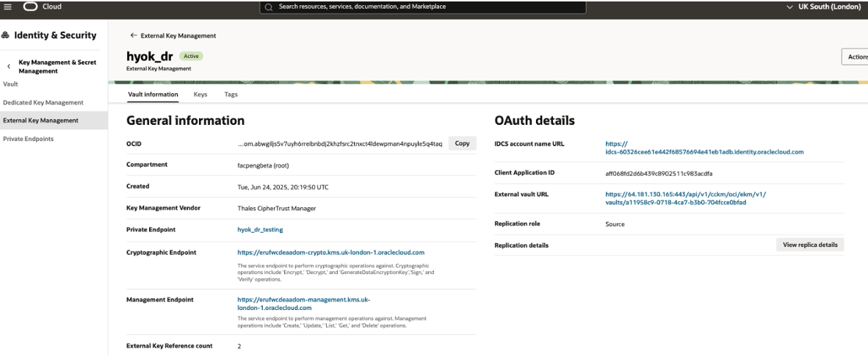Click the search magnifier icon
868x360 pixels.
269,7
